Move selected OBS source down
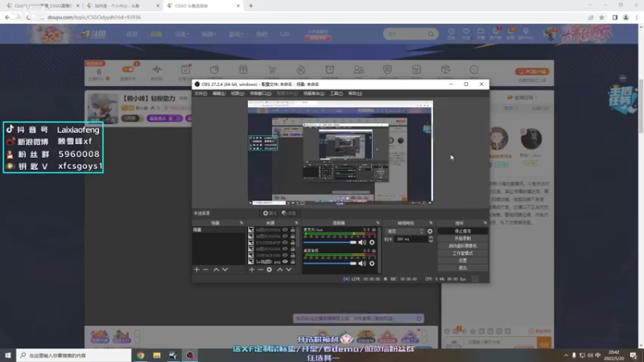This screenshot has width=644, height=362. point(289,269)
